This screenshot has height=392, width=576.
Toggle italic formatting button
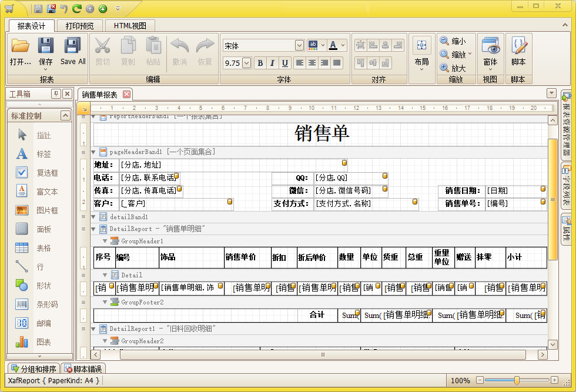click(x=272, y=63)
